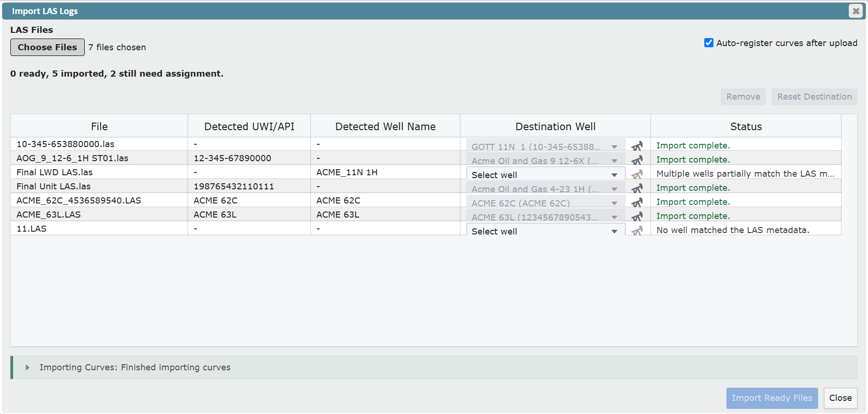
Task: Open Select well dropdown for 11.LAS
Action: (546, 230)
